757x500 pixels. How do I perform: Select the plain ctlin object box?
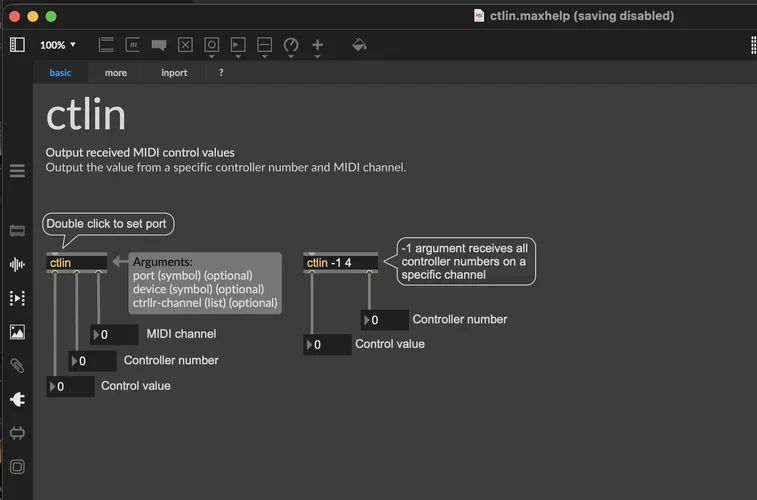77,263
